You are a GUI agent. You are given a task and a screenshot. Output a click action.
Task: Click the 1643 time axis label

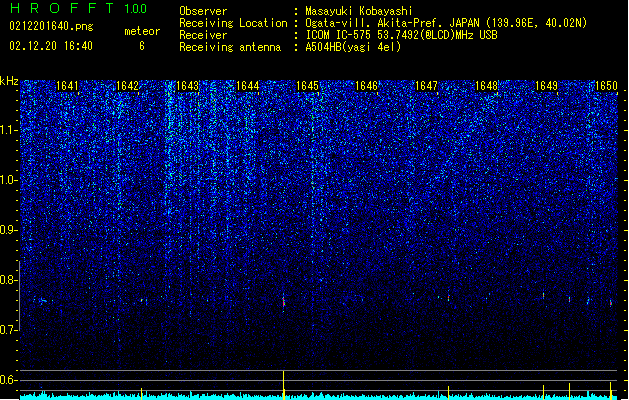coord(187,86)
